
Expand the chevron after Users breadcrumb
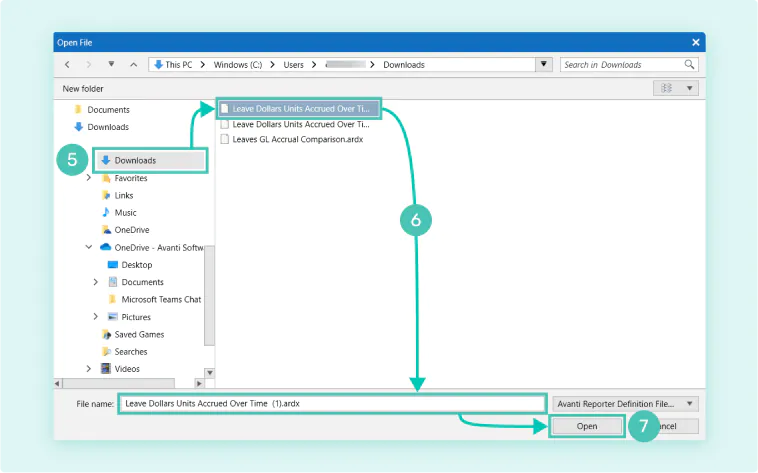tap(314, 64)
